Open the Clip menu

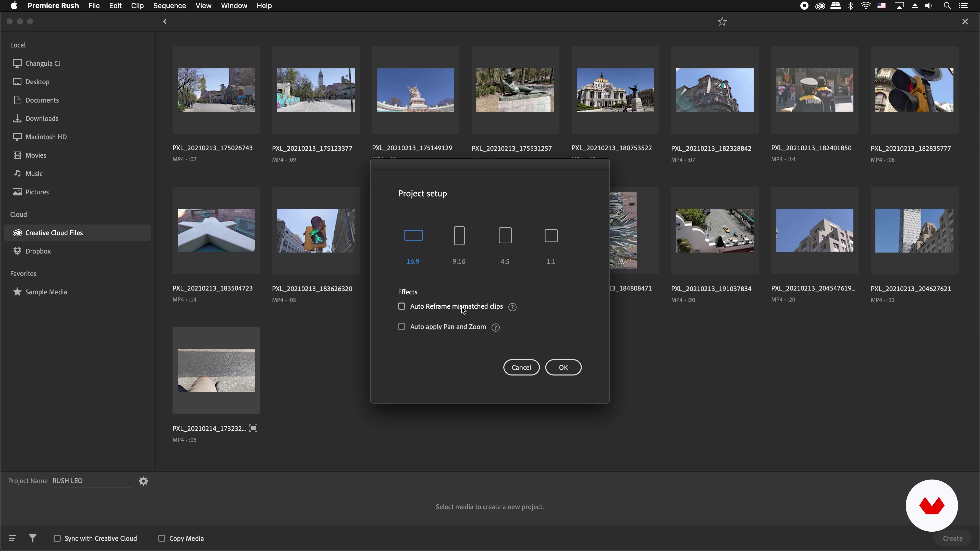click(x=137, y=6)
